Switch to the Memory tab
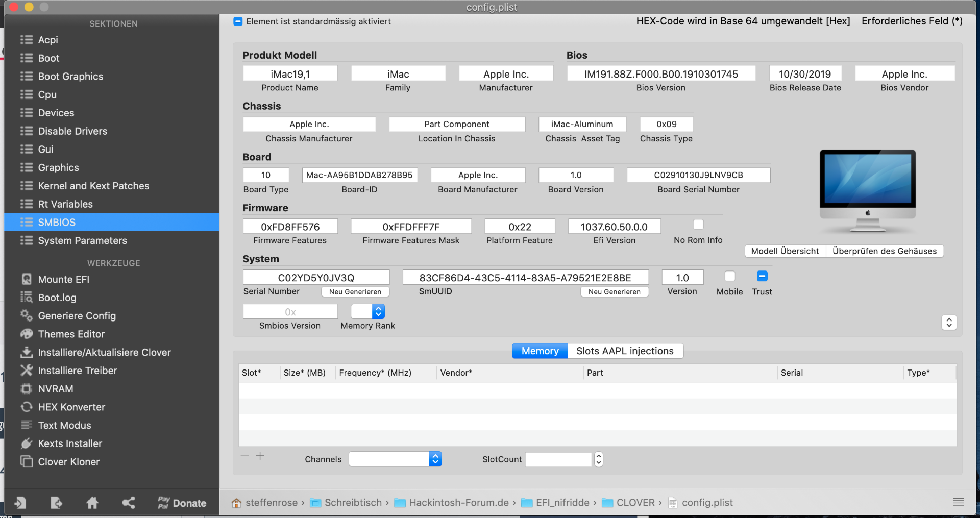The height and width of the screenshot is (518, 980). click(540, 351)
